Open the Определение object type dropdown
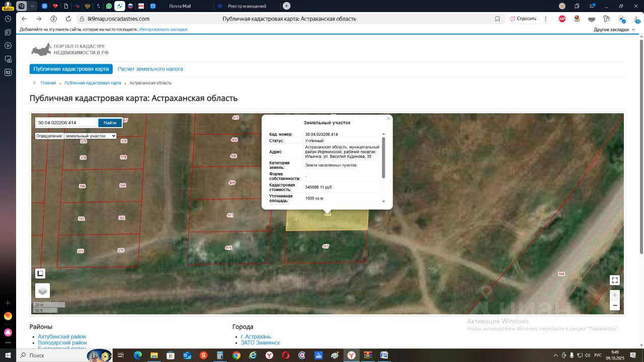644x362 pixels. click(x=90, y=136)
